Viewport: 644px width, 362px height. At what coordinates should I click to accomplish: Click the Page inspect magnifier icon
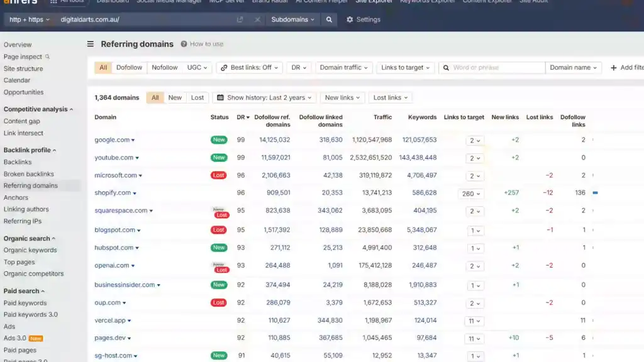click(47, 57)
